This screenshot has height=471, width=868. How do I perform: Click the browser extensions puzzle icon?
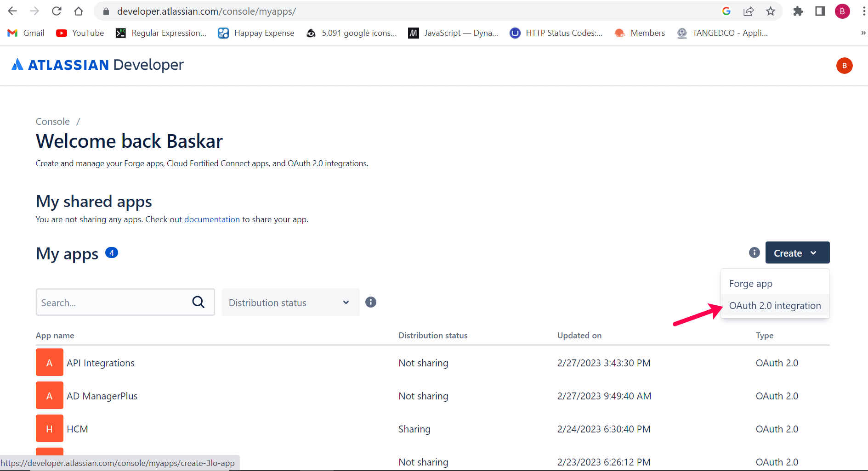click(798, 11)
